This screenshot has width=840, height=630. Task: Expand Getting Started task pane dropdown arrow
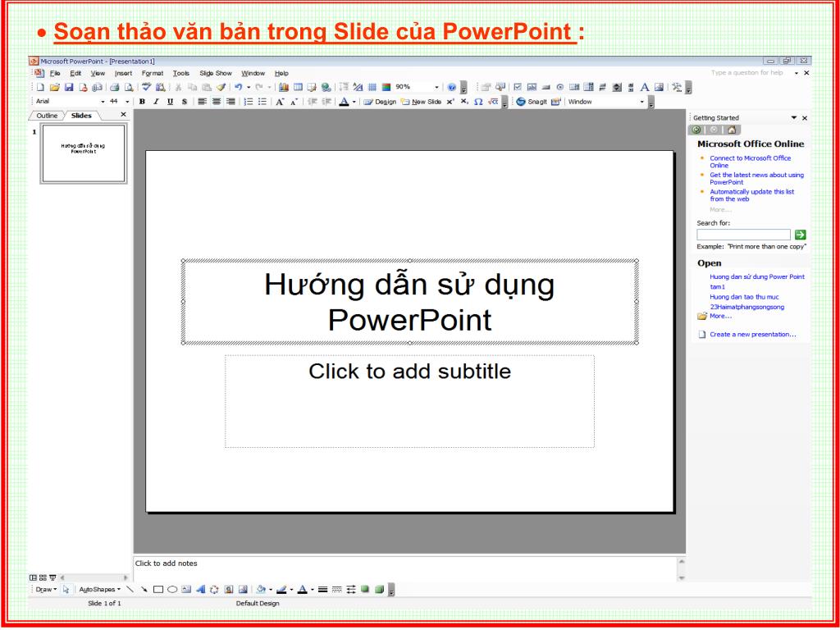pos(794,118)
